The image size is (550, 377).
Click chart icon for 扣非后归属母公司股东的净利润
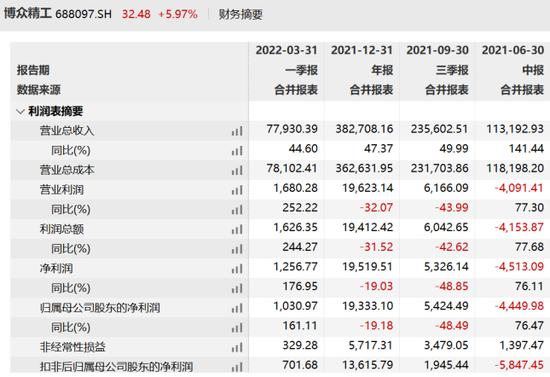click(x=237, y=367)
